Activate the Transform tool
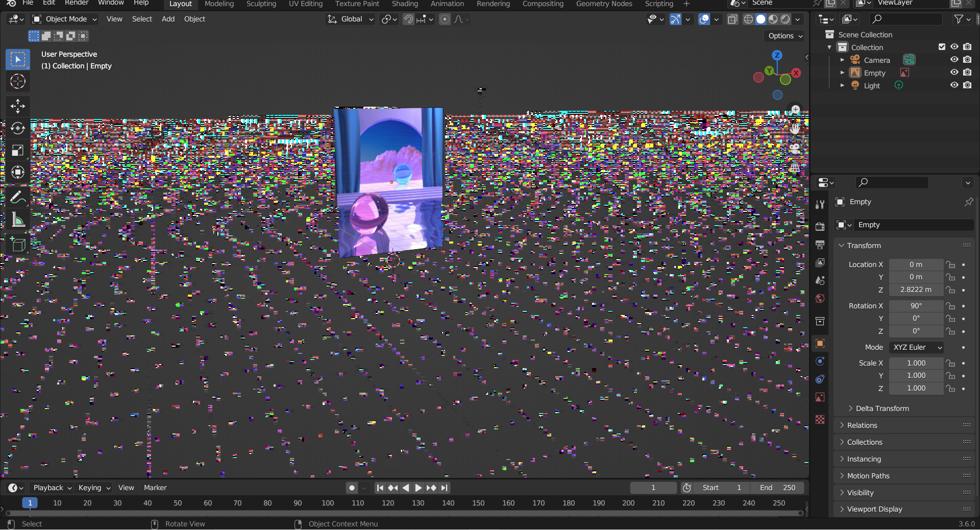The width and height of the screenshot is (980, 530). click(x=18, y=172)
